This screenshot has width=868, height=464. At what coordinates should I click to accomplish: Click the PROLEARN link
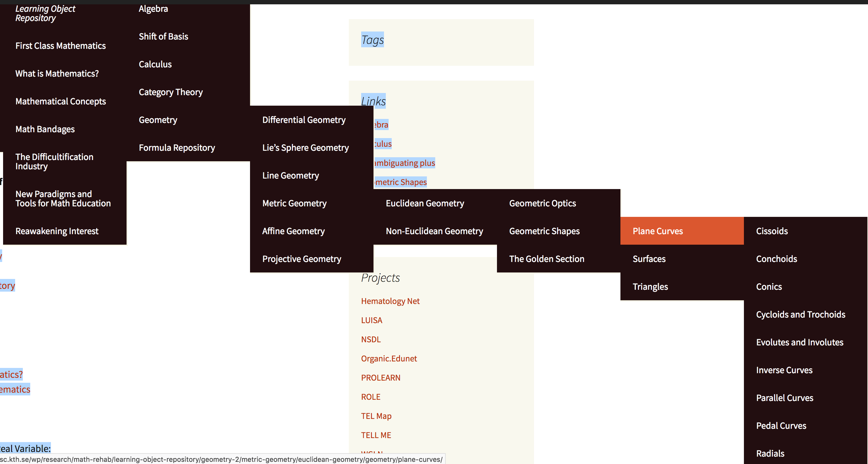click(380, 378)
